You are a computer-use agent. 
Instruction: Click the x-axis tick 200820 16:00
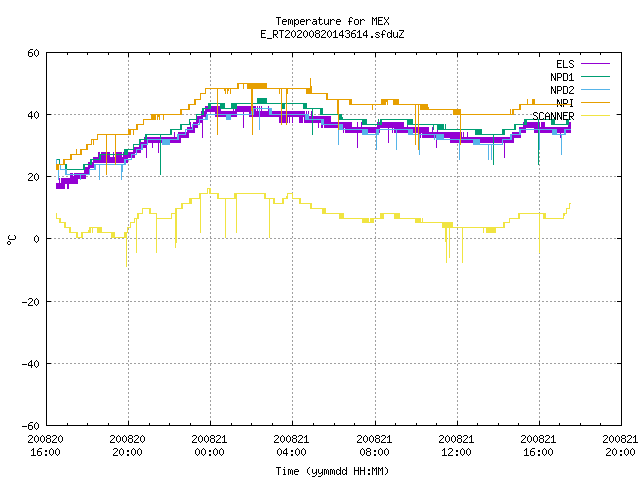coord(45,446)
